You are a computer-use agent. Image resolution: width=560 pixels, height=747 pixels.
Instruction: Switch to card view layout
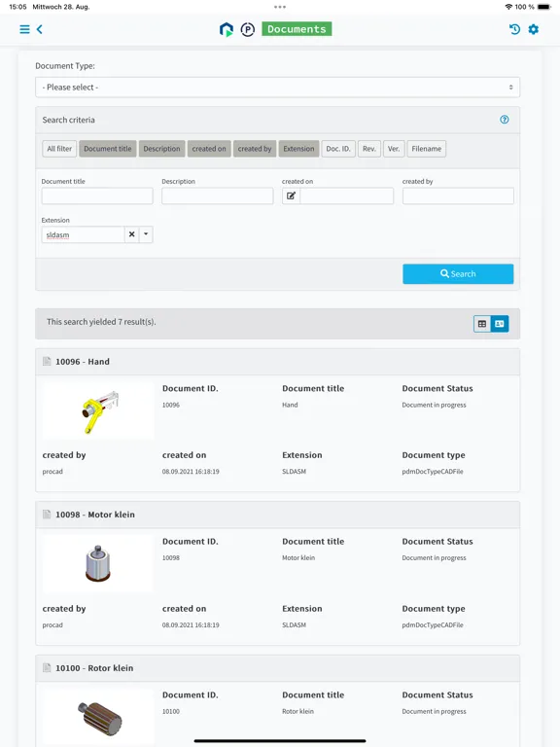pos(500,324)
